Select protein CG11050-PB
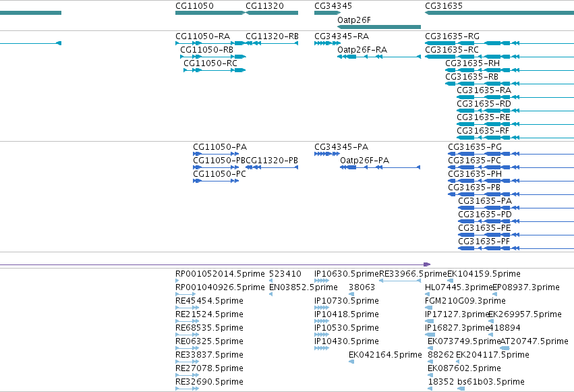 pos(216,167)
